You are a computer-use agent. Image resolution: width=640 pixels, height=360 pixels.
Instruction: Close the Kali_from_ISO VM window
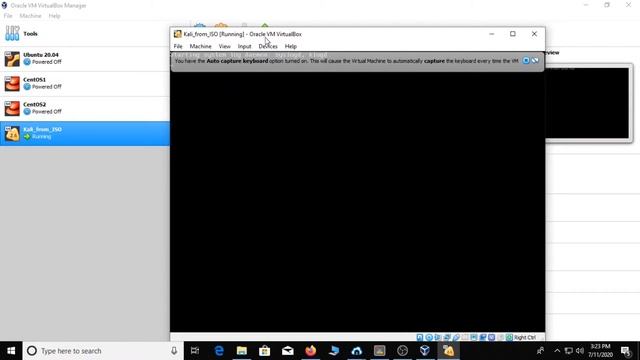pos(534,34)
